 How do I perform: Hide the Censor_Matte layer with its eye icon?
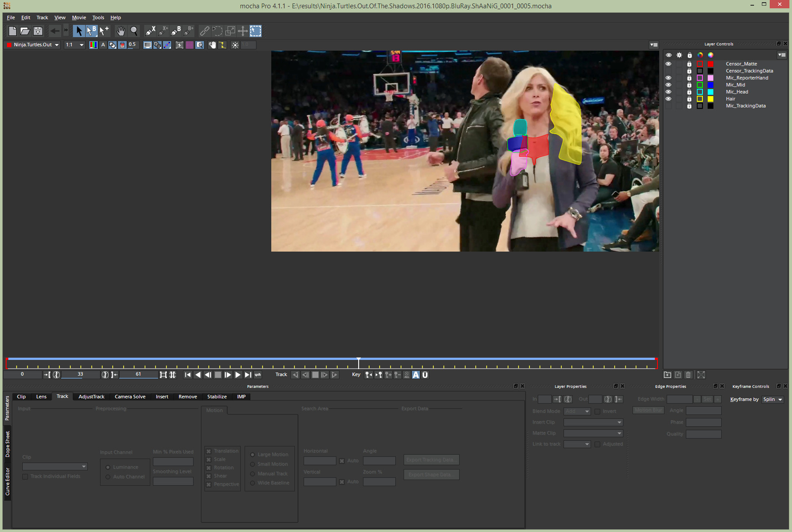[x=668, y=64]
